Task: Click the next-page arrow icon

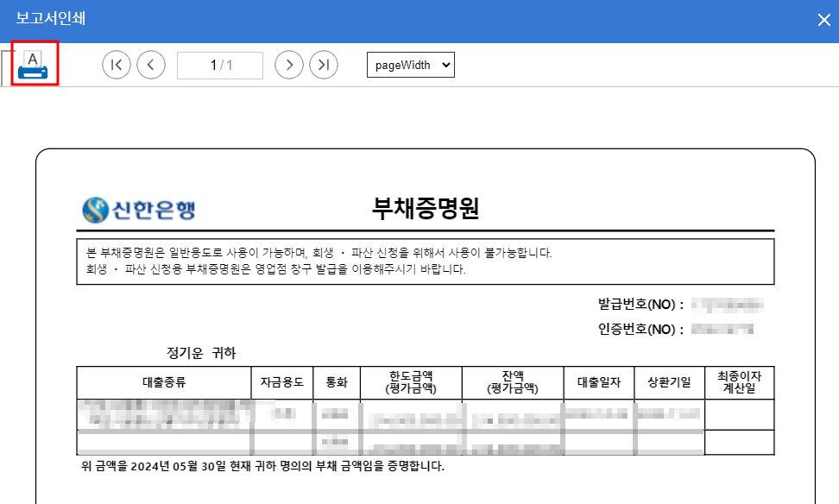Action: pyautogui.click(x=289, y=65)
